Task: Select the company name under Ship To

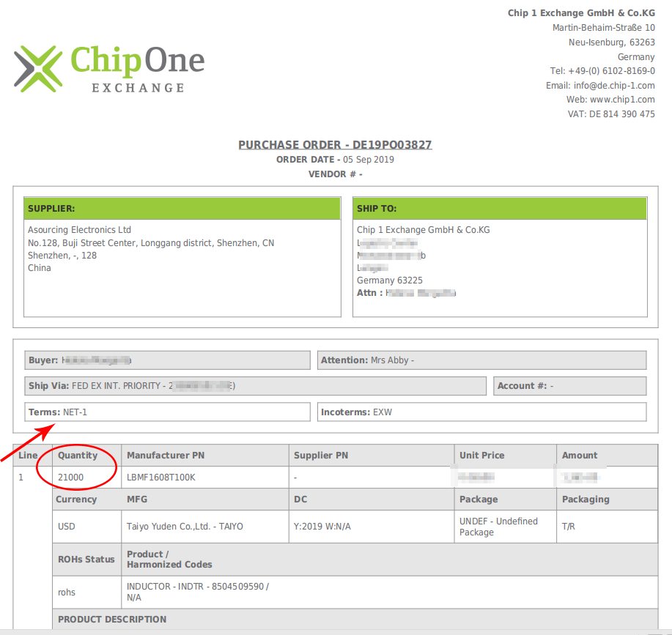Action: (424, 229)
